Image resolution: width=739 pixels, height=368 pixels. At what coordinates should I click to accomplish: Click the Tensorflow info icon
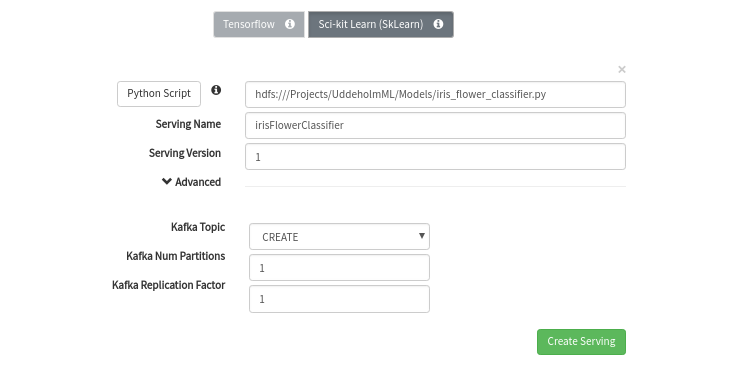290,24
